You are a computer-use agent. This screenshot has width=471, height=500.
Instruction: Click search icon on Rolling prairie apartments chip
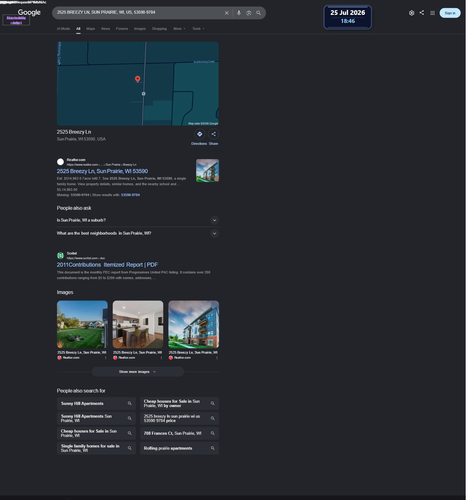[213, 448]
